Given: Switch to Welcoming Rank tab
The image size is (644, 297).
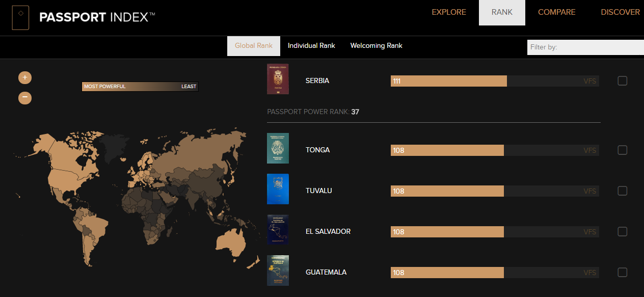Looking at the screenshot, I should click(x=376, y=46).
